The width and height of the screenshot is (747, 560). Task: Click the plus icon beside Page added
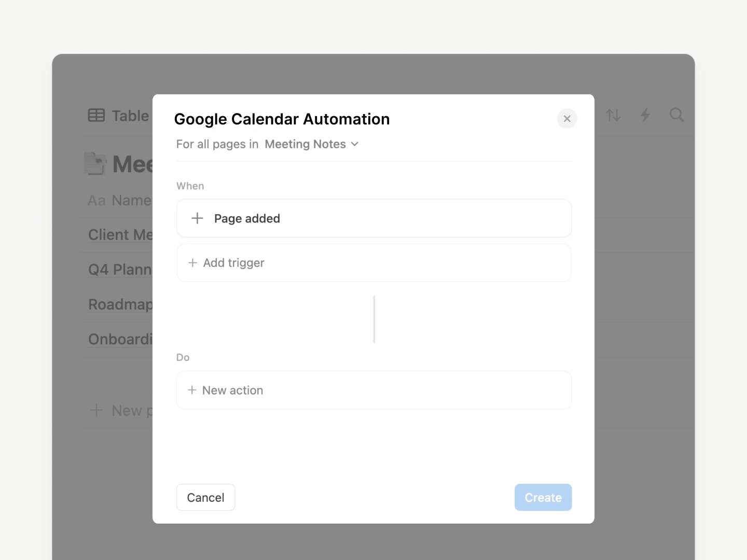[197, 218]
